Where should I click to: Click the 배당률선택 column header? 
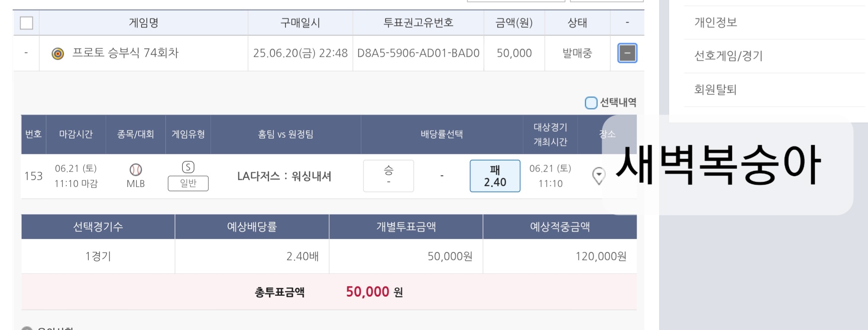point(441,134)
